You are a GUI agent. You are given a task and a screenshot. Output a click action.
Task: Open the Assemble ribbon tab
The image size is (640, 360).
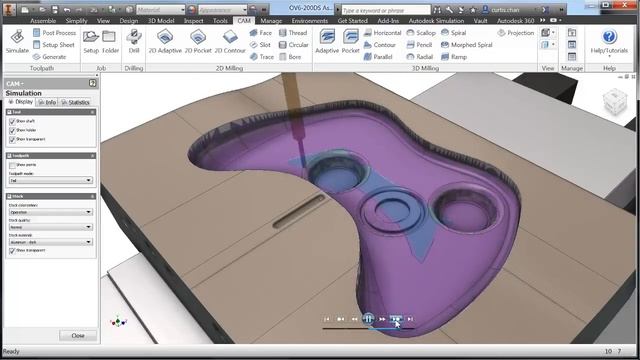click(43, 20)
